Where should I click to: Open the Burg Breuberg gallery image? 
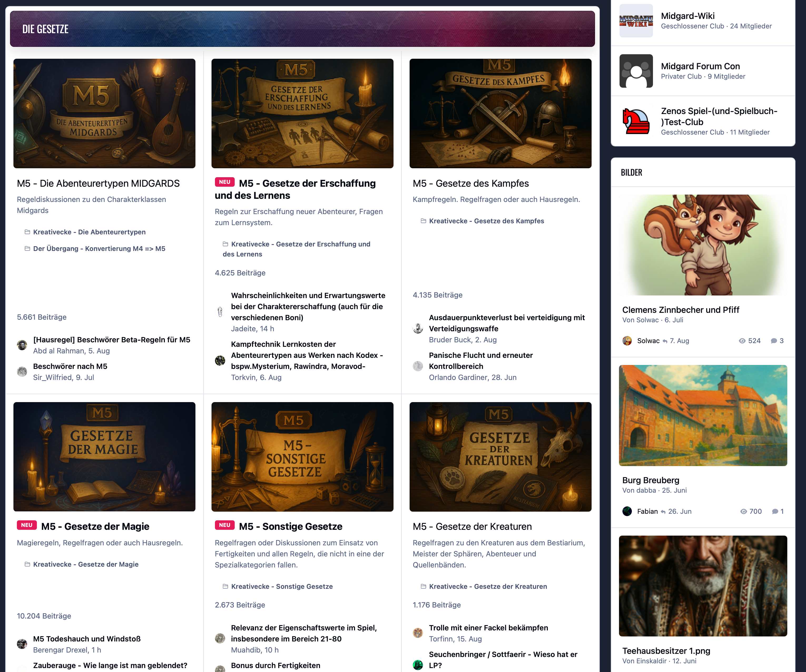click(x=703, y=416)
